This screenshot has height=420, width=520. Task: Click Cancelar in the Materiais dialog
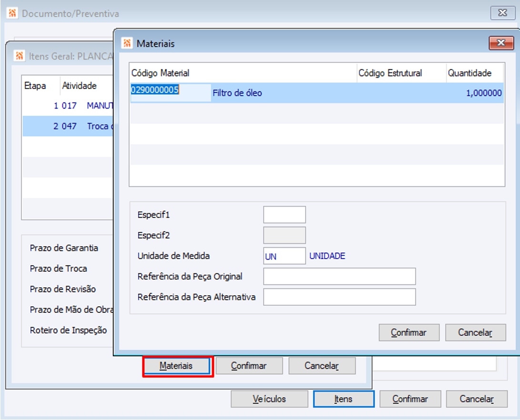475,332
